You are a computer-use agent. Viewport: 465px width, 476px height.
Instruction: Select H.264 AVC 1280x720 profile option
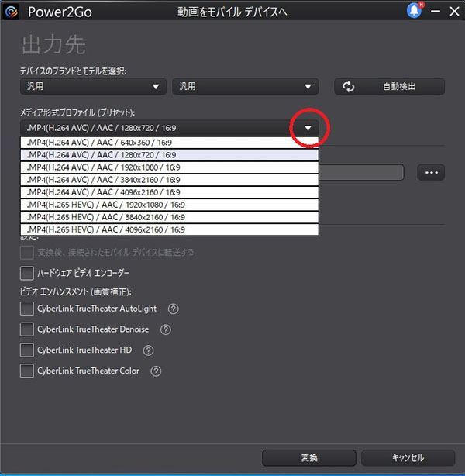click(170, 155)
